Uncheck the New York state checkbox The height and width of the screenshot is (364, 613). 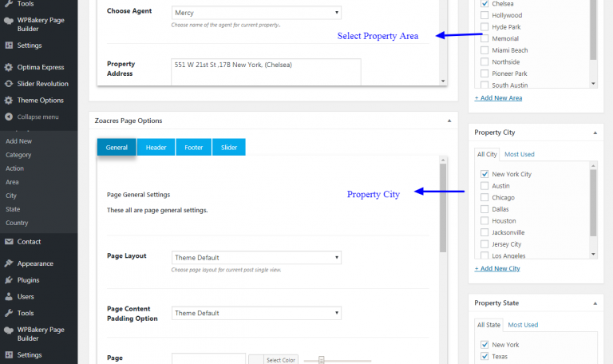click(x=484, y=345)
